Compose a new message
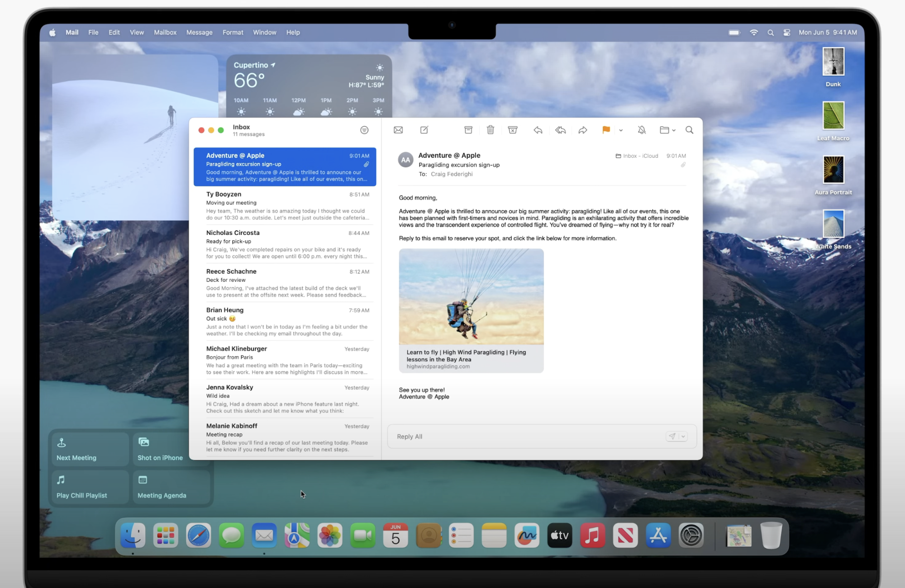This screenshot has height=588, width=905. (x=424, y=130)
